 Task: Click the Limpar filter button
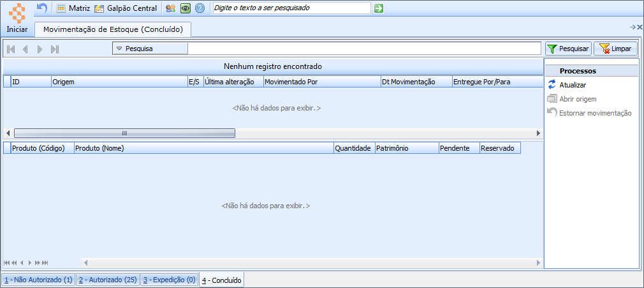(616, 49)
